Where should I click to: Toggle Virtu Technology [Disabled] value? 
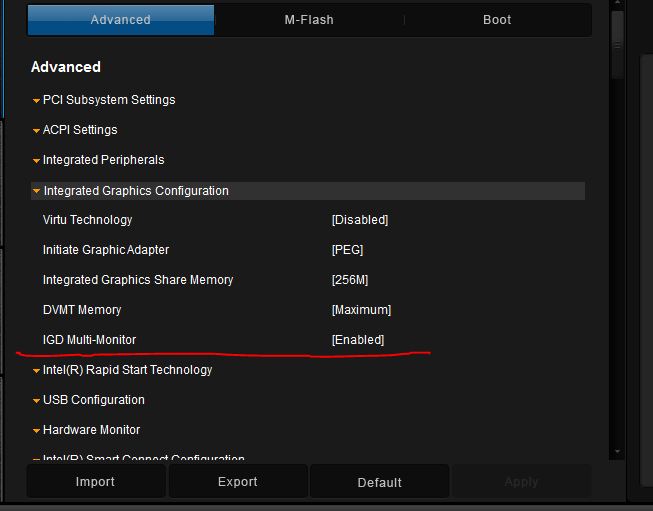coord(359,220)
